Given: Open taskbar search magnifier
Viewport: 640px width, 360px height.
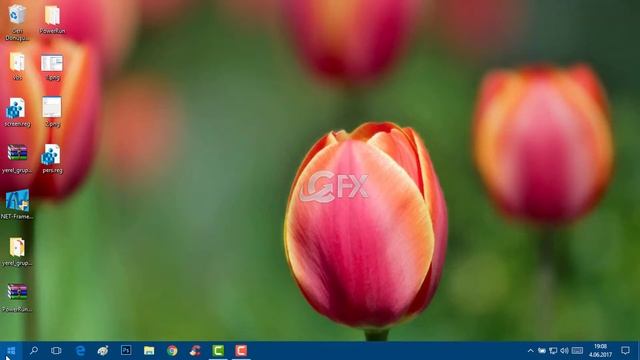Looking at the screenshot, I should (34, 351).
